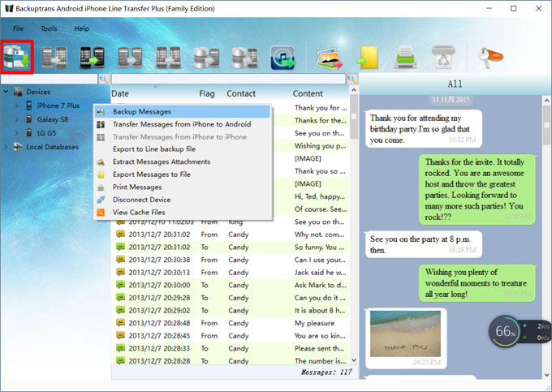
Task: Click the search icon beside device filter box
Action: (104, 79)
